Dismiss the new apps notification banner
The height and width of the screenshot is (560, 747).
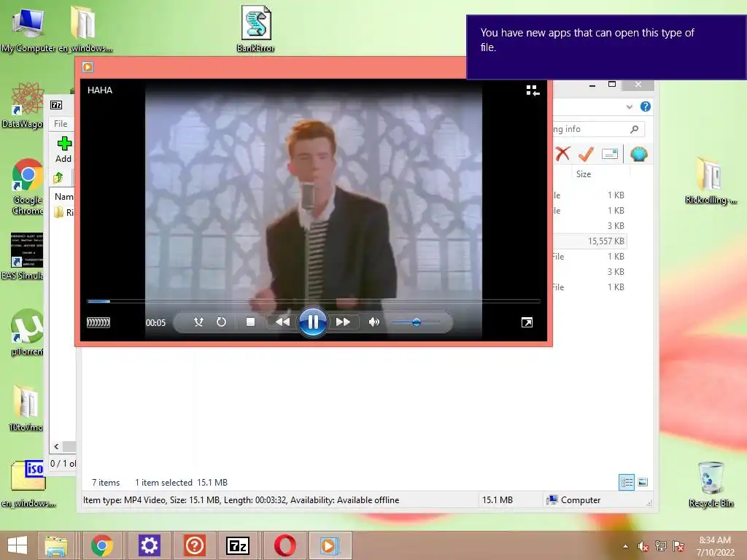pyautogui.click(x=606, y=47)
